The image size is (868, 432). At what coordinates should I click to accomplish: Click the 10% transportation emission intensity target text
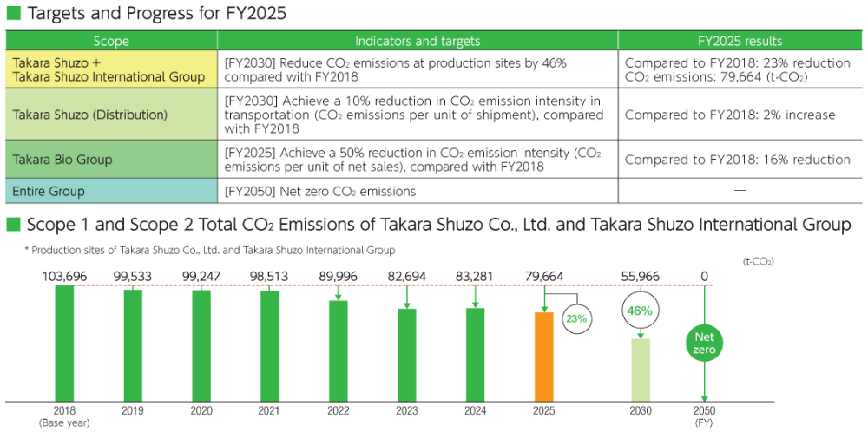point(414,115)
